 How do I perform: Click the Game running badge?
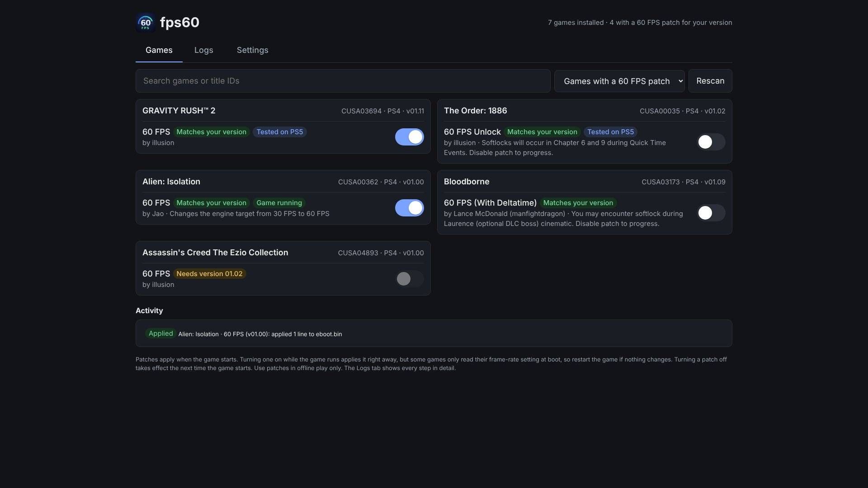[279, 203]
